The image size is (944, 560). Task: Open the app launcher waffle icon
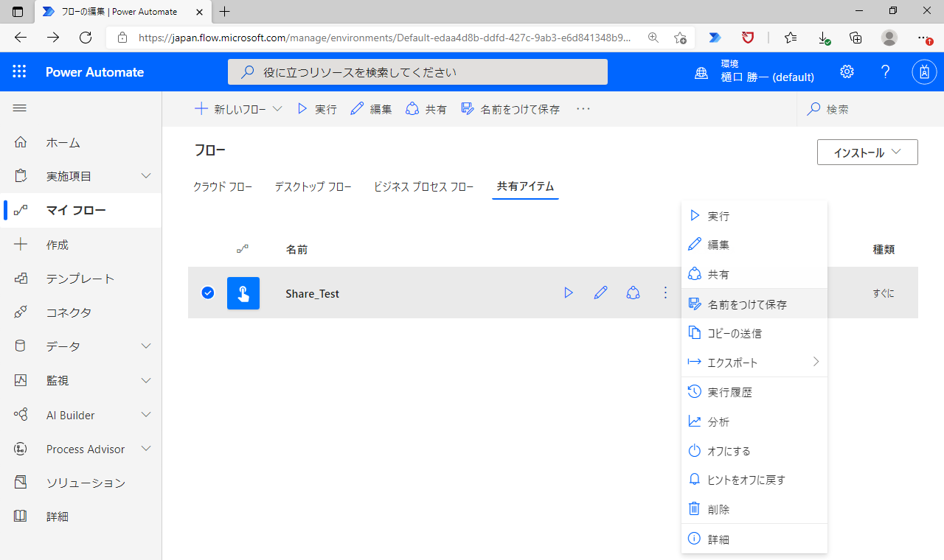point(19,71)
